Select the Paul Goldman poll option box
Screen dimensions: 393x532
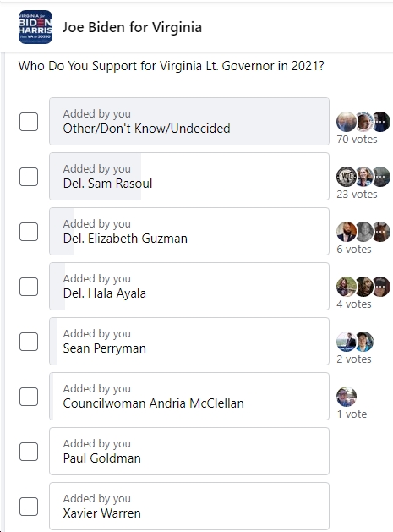click(189, 452)
